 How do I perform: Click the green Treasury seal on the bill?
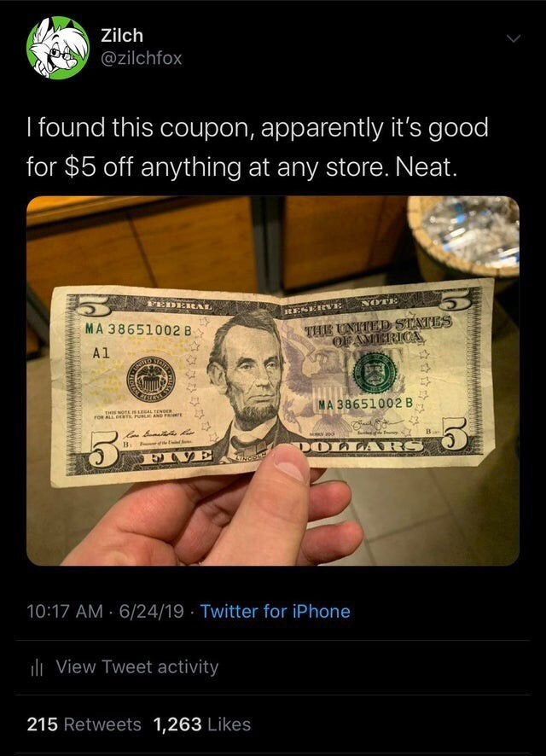pos(375,372)
